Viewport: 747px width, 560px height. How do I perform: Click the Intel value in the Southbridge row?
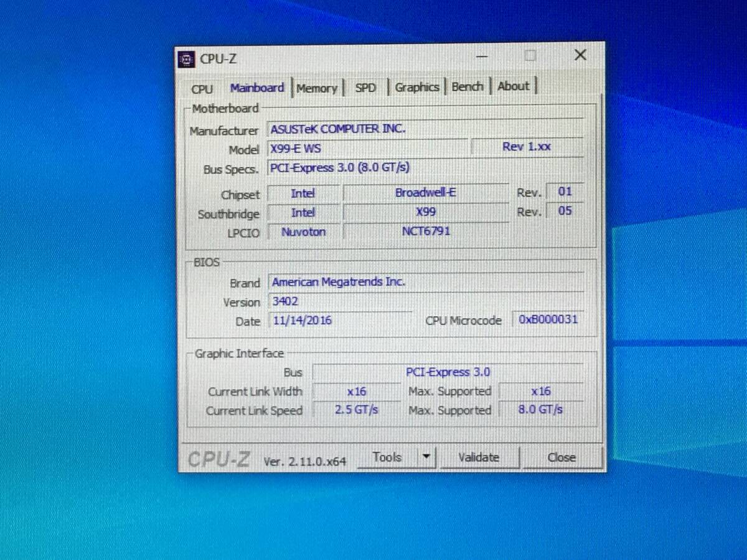point(303,213)
